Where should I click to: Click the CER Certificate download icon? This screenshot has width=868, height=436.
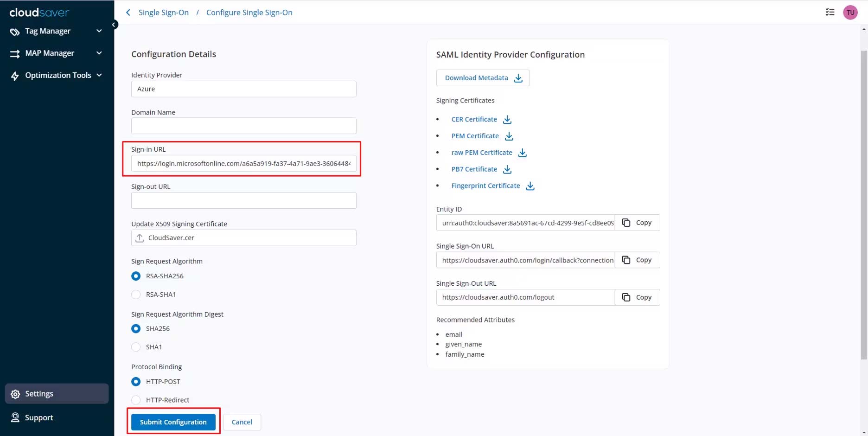507,120
